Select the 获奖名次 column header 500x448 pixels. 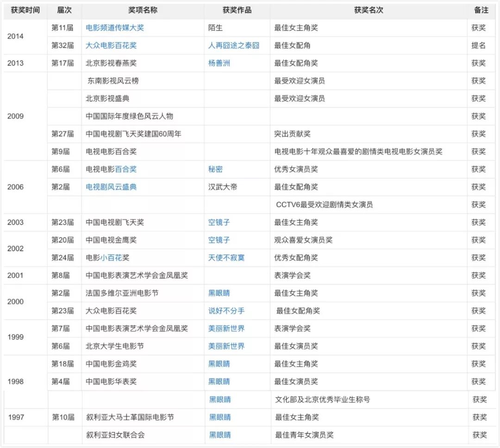369,10
